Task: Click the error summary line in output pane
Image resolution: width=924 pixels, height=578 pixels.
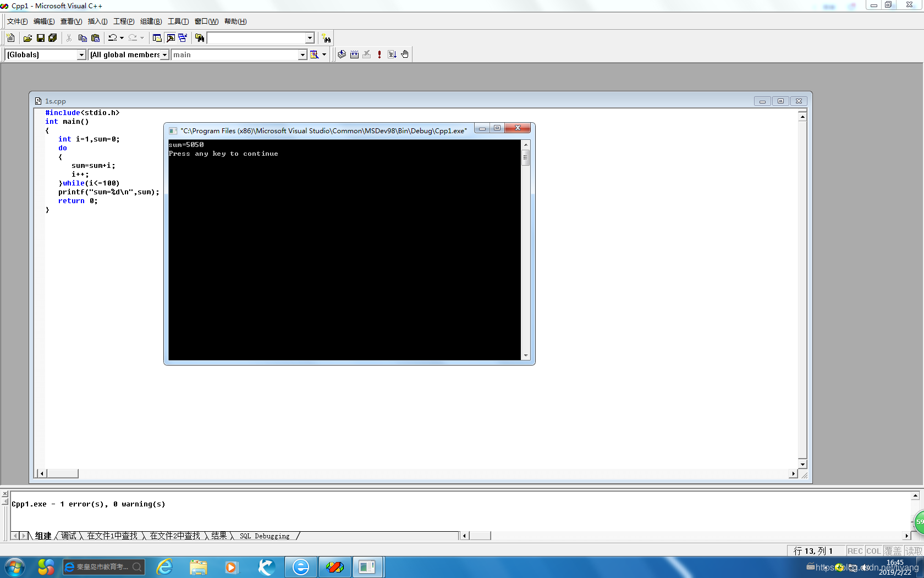Action: click(x=88, y=504)
